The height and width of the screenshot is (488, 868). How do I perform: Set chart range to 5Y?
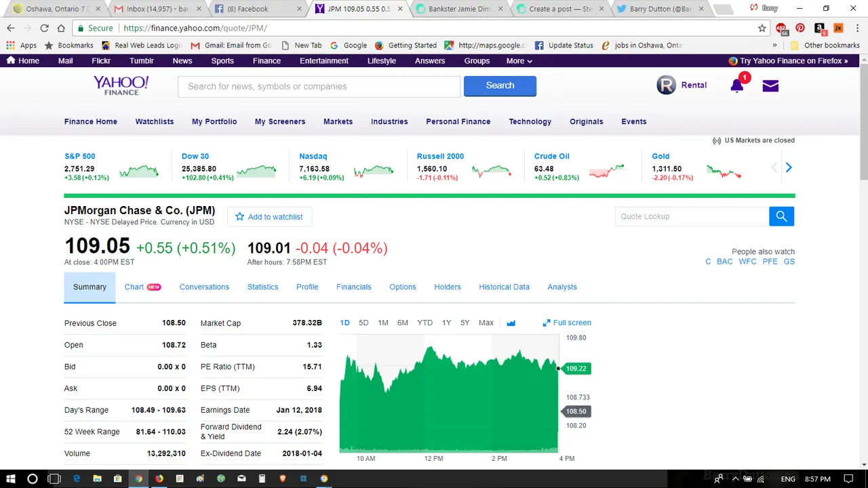tap(465, 323)
